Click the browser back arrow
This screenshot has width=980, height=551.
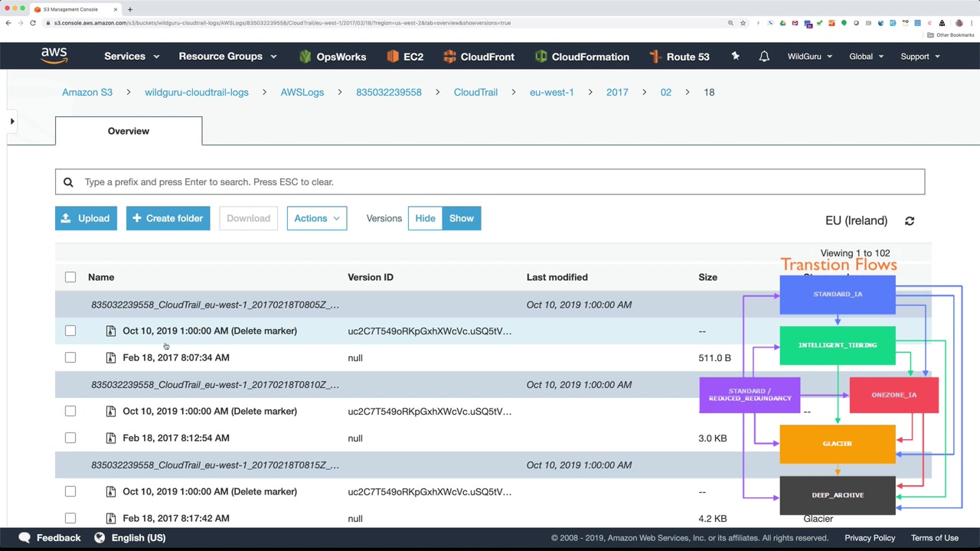click(x=8, y=23)
